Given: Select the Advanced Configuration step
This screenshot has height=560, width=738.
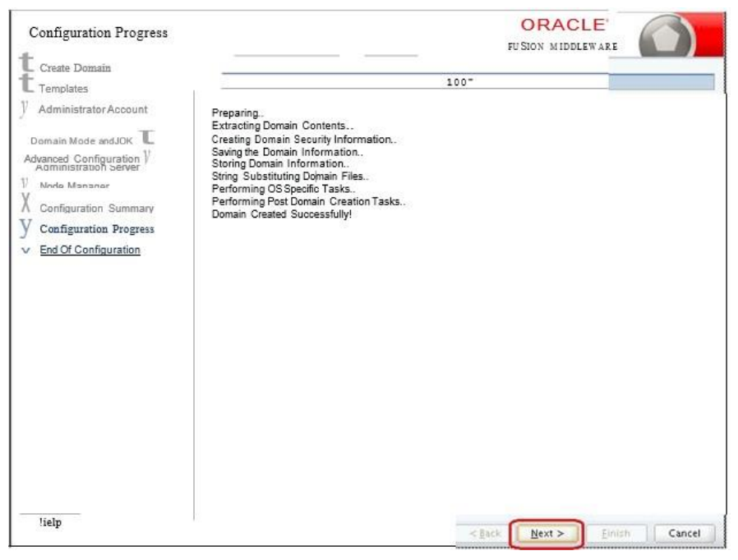Looking at the screenshot, I should coord(82,158).
